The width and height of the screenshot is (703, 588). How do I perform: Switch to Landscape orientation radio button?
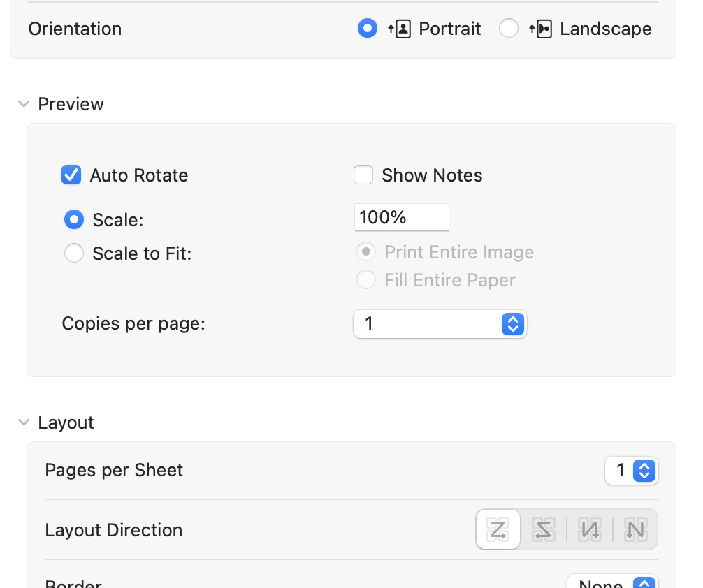[x=509, y=29]
